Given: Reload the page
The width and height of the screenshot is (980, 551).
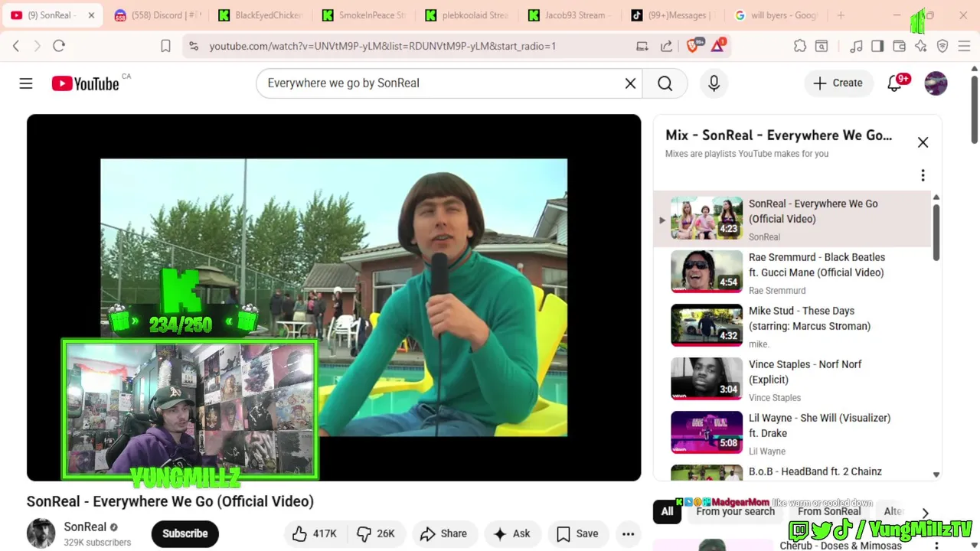Looking at the screenshot, I should pyautogui.click(x=59, y=46).
